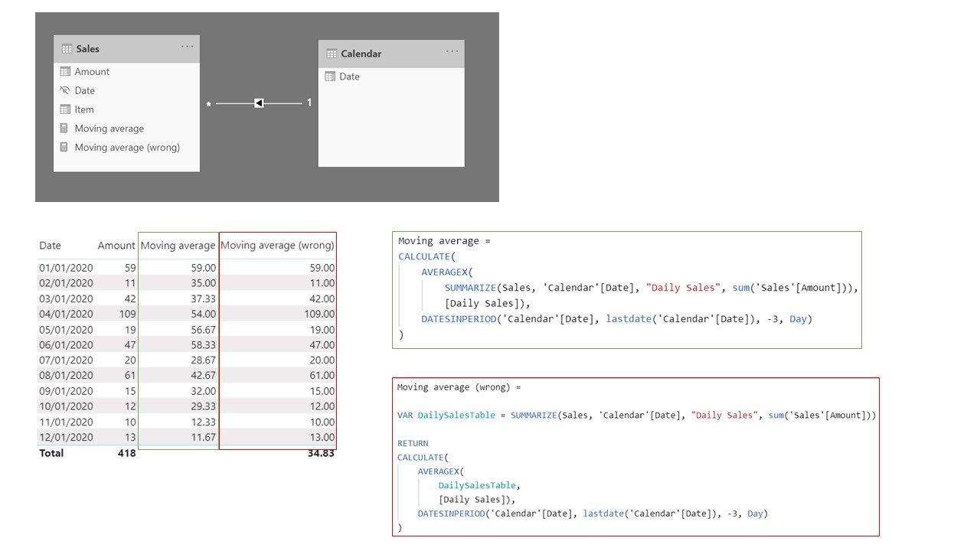Click the 42.67 moving average value
This screenshot has width=980, height=551.
(x=203, y=375)
